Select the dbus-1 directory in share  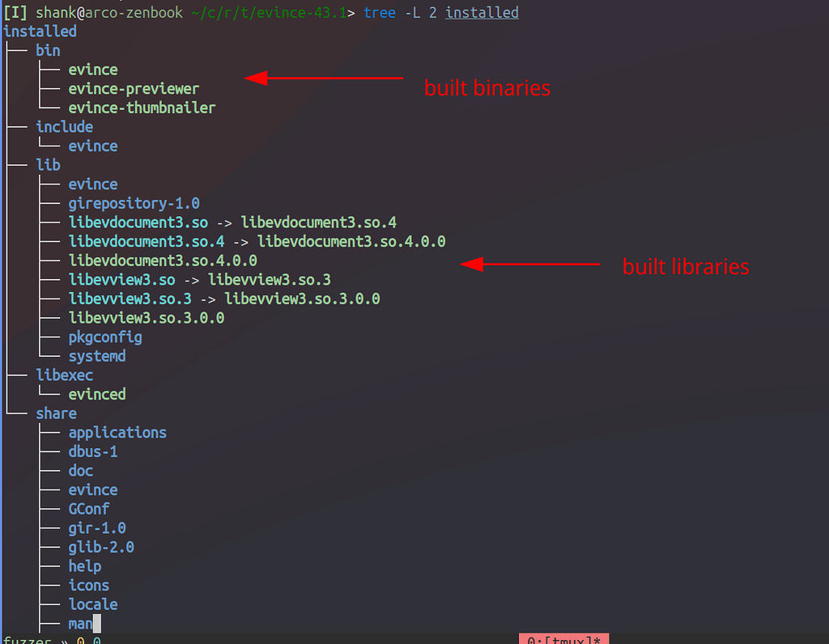92,451
